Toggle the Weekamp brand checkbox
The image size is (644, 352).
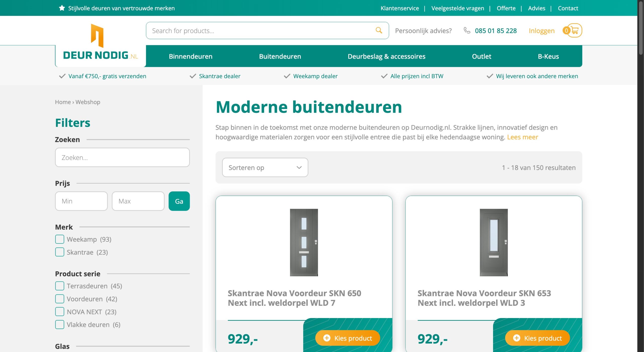tap(60, 239)
